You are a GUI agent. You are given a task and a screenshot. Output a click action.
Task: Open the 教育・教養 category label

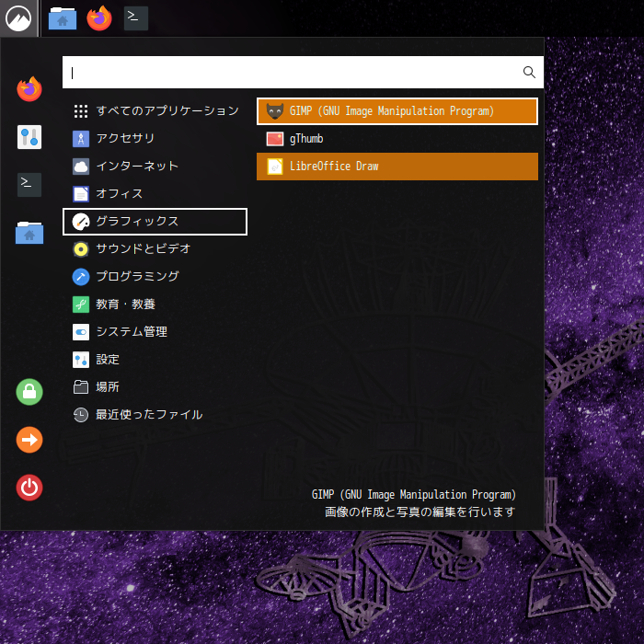(125, 305)
